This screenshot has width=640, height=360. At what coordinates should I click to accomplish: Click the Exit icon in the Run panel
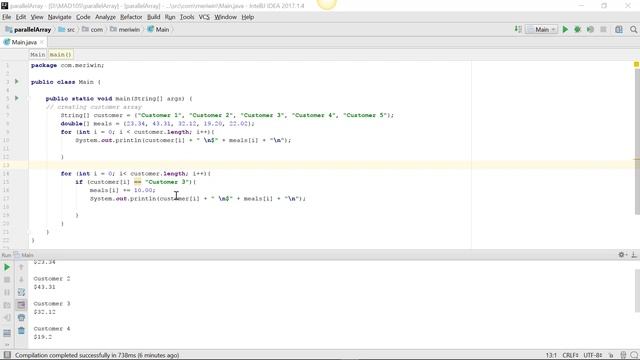pos(7,318)
